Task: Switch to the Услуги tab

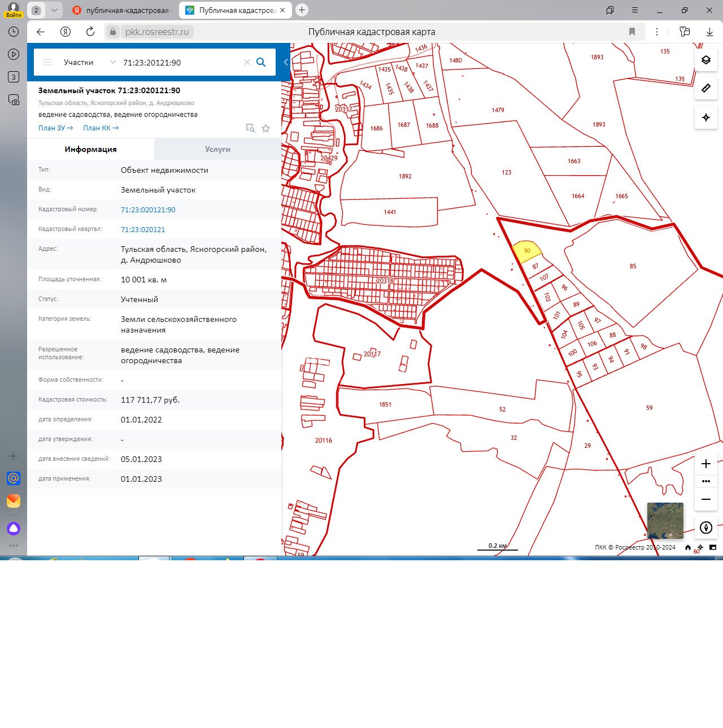Action: click(217, 149)
